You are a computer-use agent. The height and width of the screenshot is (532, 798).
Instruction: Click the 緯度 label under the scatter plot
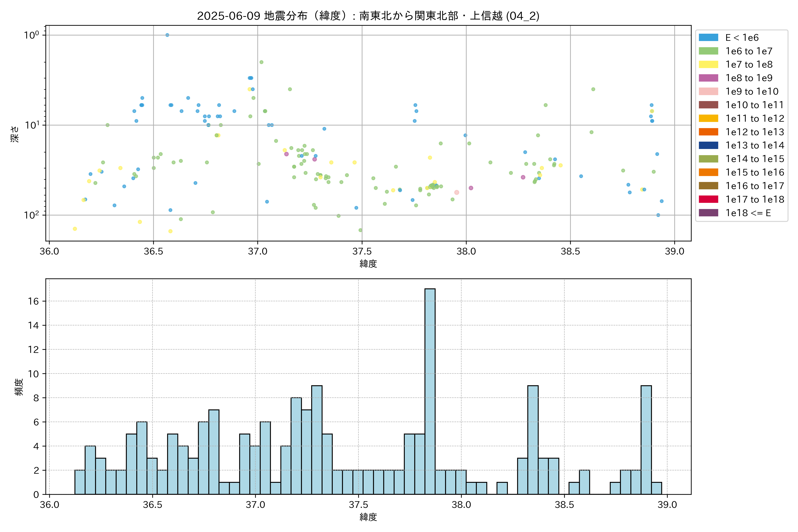pos(368,264)
